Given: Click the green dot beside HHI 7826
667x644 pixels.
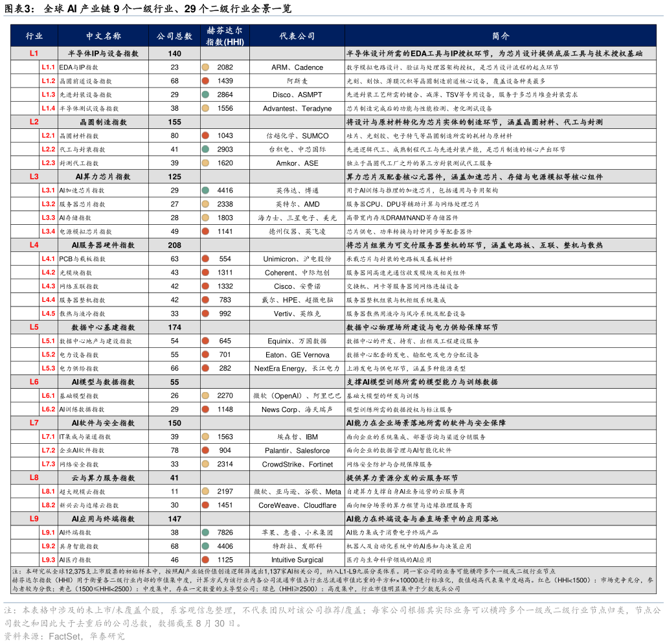Looking at the screenshot, I should pos(205,533).
